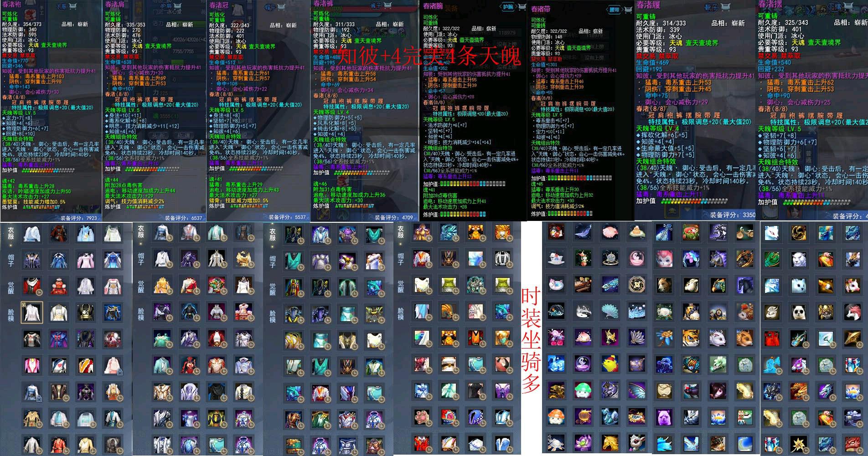Select the whale mount icon

point(583,232)
